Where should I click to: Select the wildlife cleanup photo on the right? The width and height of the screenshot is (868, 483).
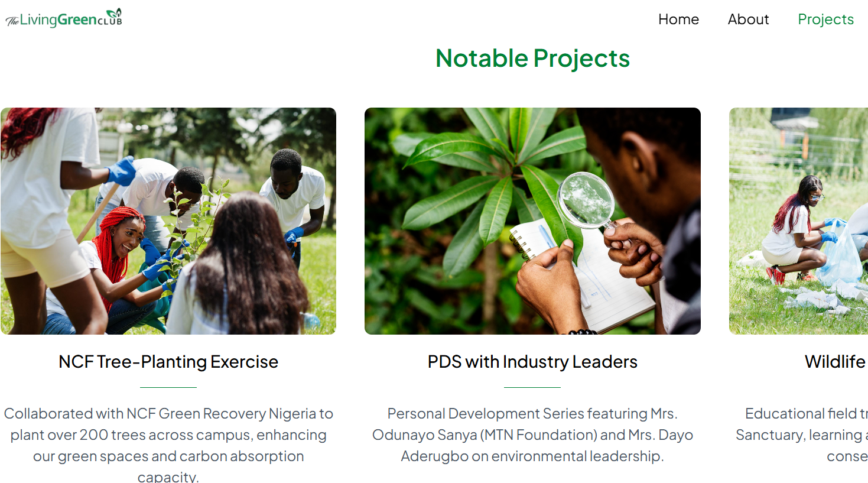coord(798,221)
